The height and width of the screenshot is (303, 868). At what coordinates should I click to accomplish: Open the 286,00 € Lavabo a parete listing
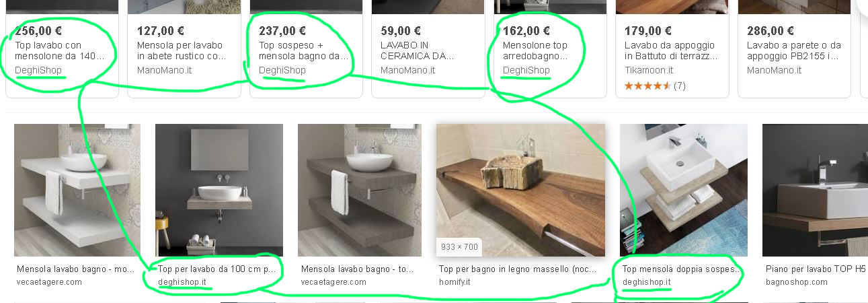pos(793,50)
